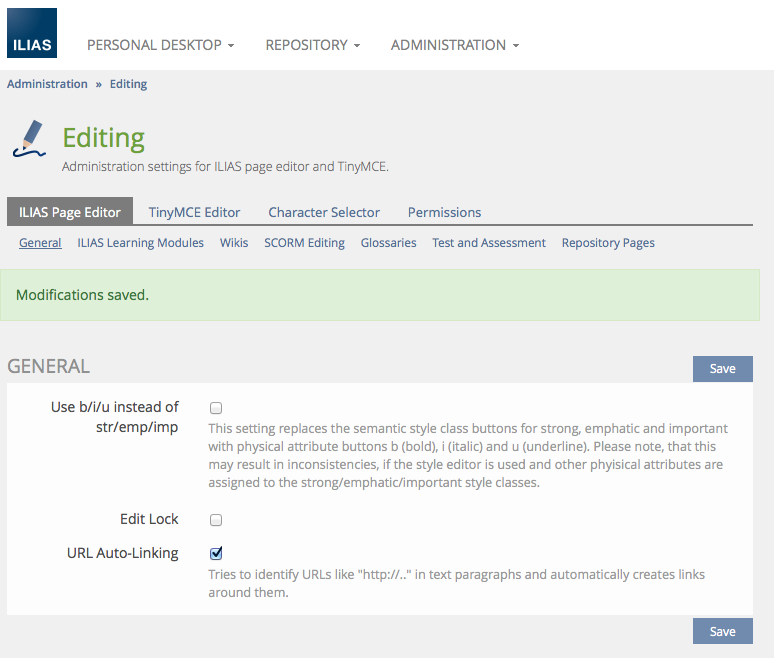Click the top Save button
774x658 pixels.
[722, 369]
